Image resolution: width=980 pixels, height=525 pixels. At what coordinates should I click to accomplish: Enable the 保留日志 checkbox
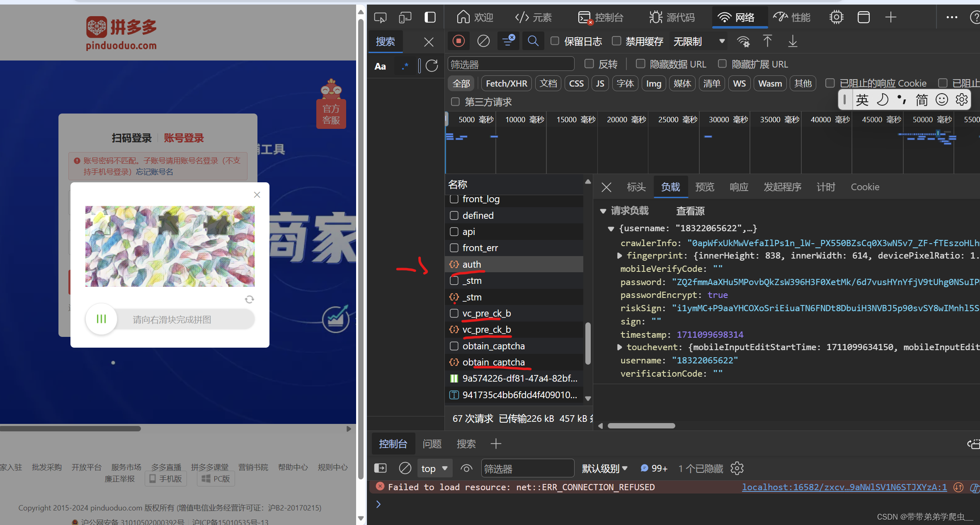[555, 41]
